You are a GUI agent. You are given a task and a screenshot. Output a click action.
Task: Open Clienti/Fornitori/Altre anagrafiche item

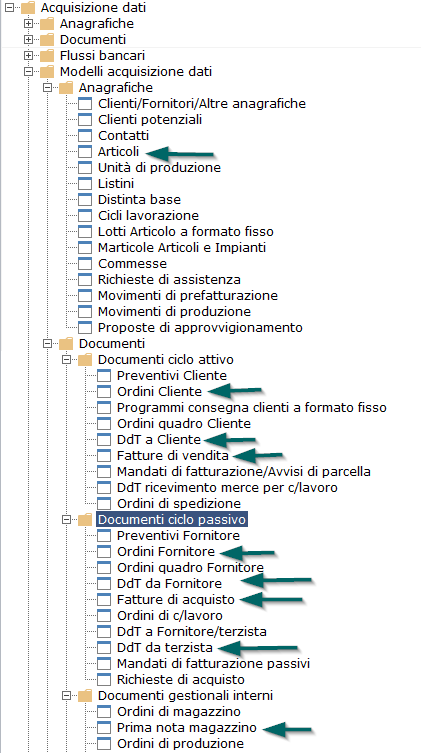pyautogui.click(x=202, y=103)
